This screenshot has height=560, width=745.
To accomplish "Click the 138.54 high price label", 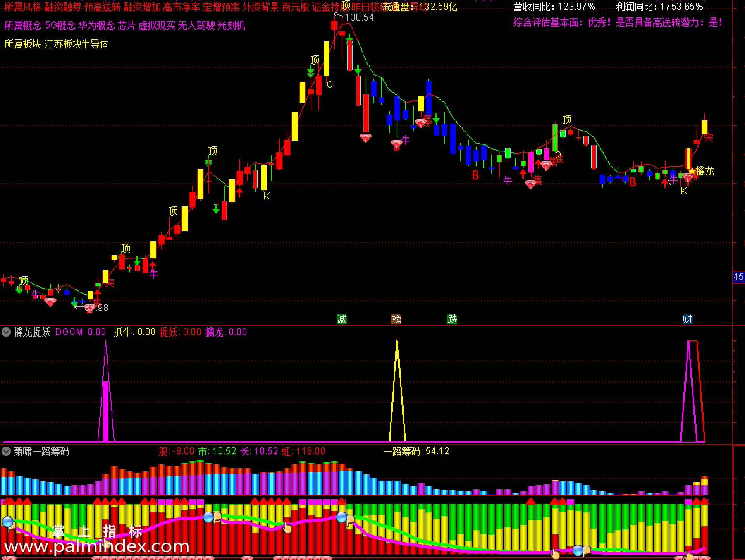I will pyautogui.click(x=360, y=17).
